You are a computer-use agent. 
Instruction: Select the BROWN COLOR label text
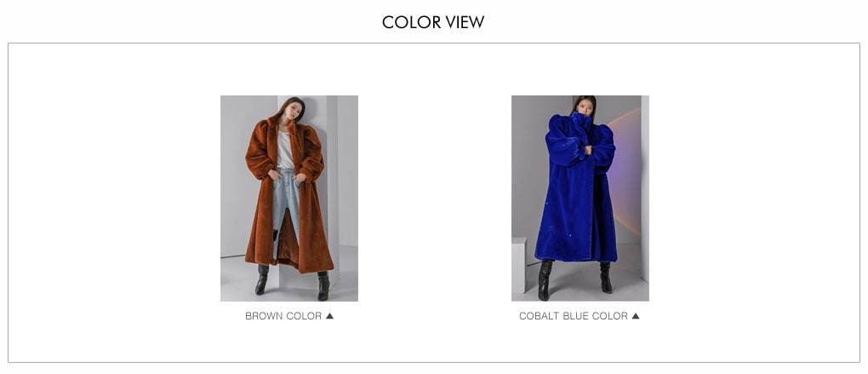(x=283, y=316)
